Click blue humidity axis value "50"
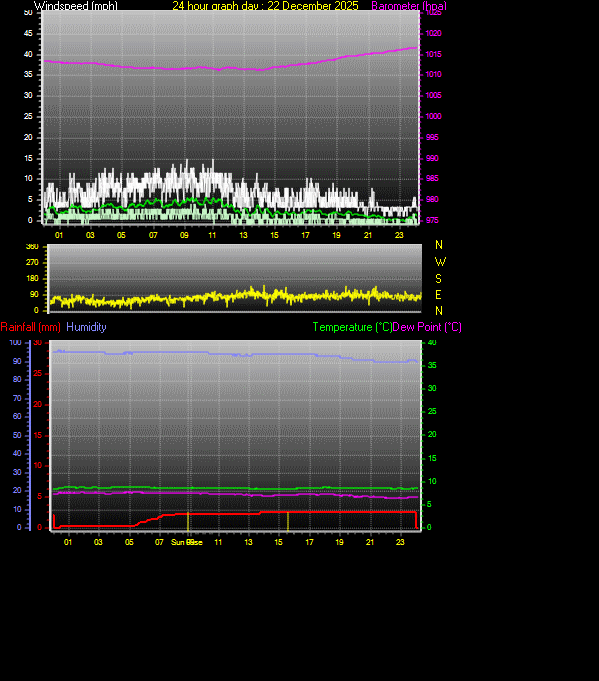 (17, 435)
